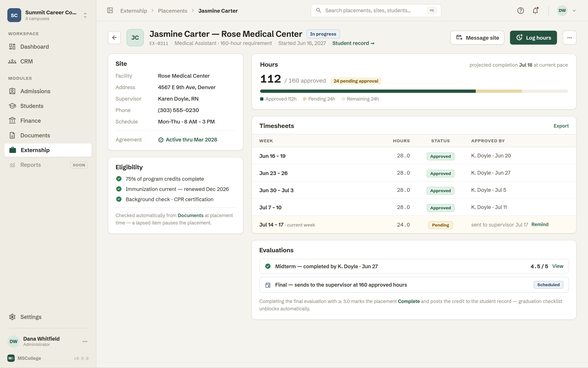Image resolution: width=588 pixels, height=368 pixels.
Task: Click 28.0 hours for Jul 7 - 10
Action: (x=403, y=207)
